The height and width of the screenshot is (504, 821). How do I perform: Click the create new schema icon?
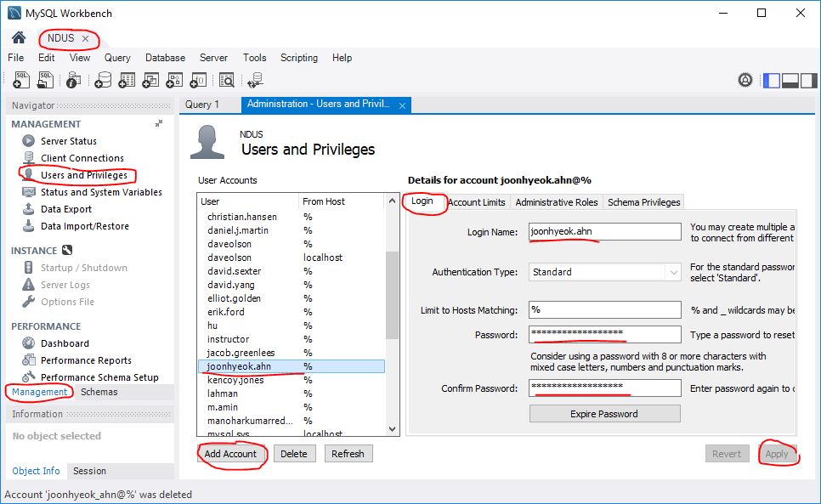click(x=103, y=80)
